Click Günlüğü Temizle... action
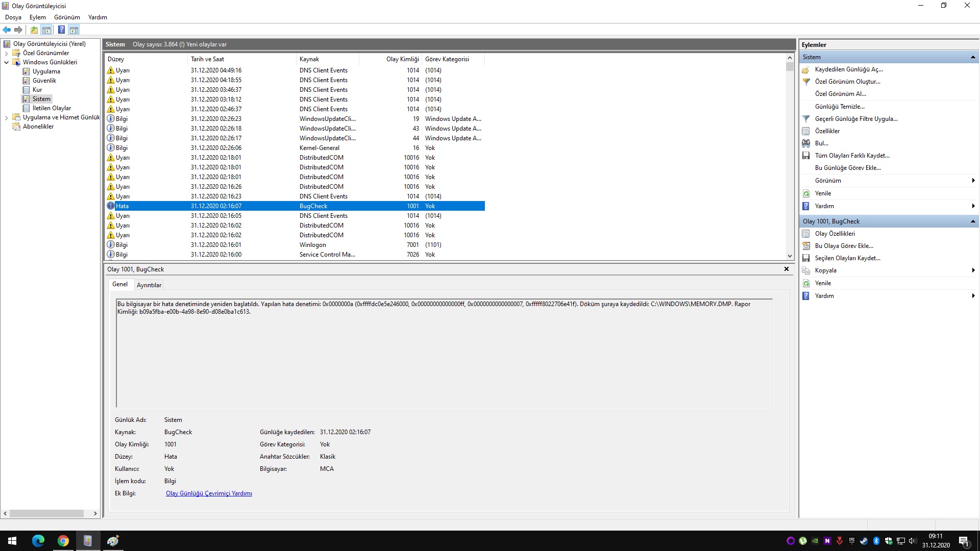 839,107
